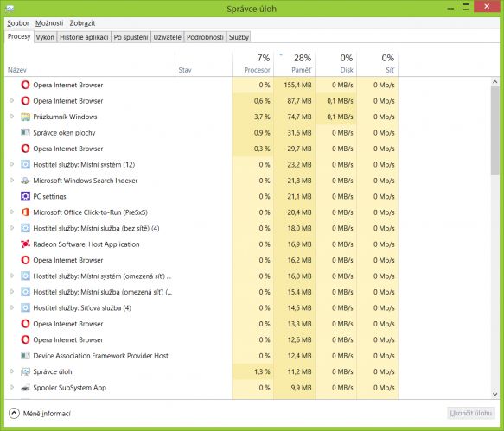Open the Zobrazit menu
The width and height of the screenshot is (504, 431).
pyautogui.click(x=82, y=23)
